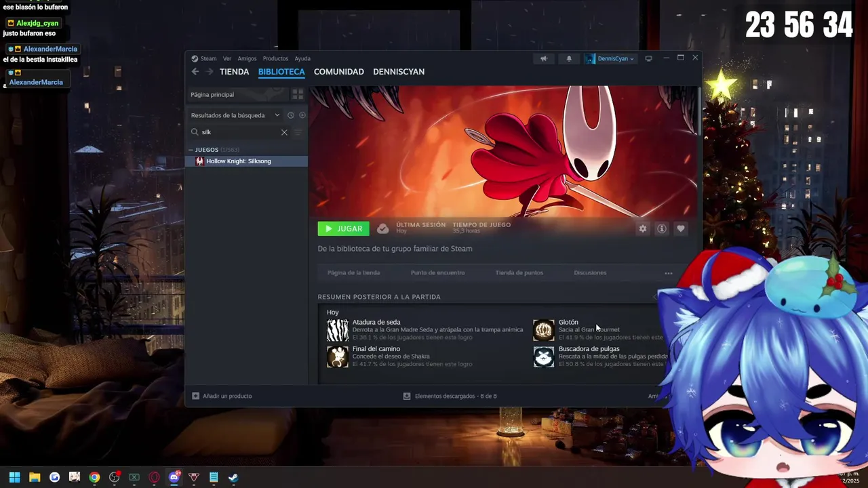Click the cloud sync status icon
This screenshot has height=488, width=868.
(382, 228)
